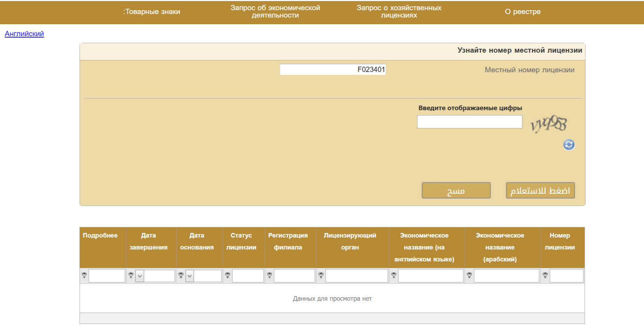644x333 pixels.
Task: Sort by Экономическое название (на английском языке) header
Action: [426, 248]
